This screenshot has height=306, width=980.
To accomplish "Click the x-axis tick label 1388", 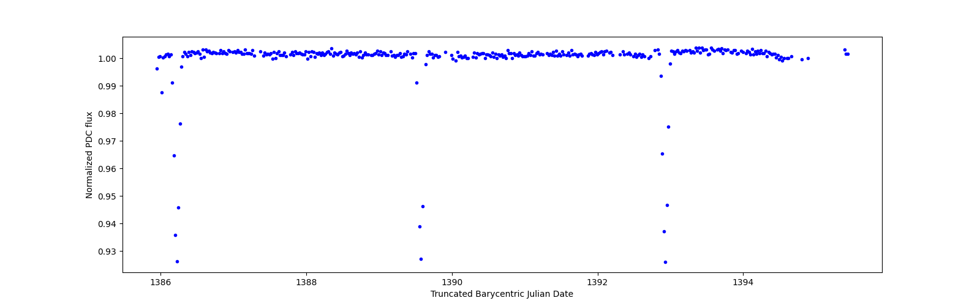I will (306, 282).
